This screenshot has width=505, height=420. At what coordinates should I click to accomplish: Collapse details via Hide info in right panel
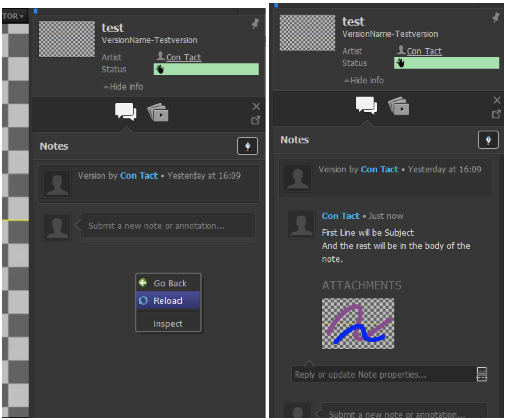tap(364, 80)
